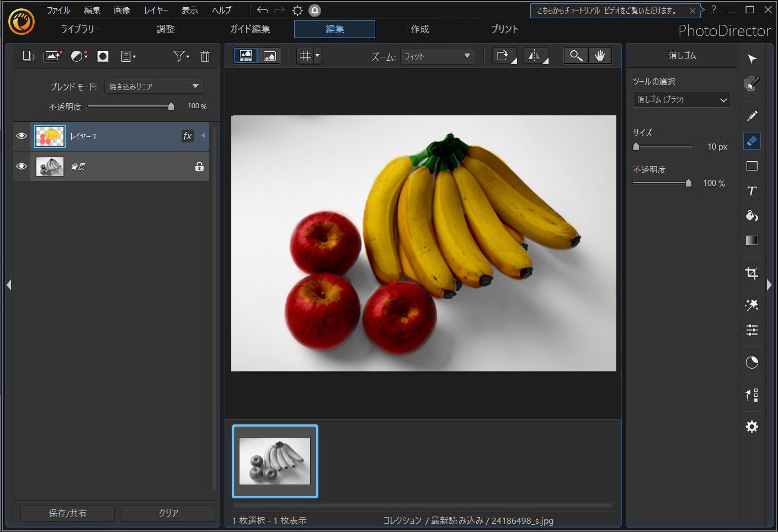Open the help question mark
This screenshot has height=532, width=778.
[713, 9]
